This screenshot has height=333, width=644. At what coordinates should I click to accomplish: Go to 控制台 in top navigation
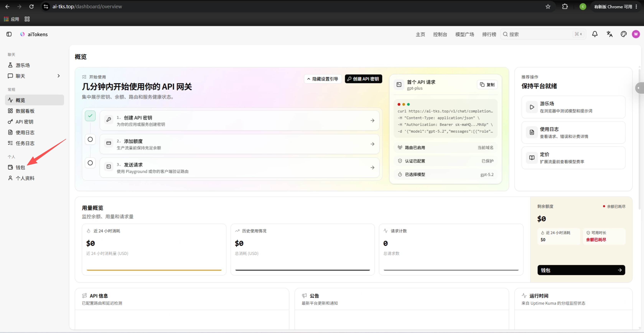pyautogui.click(x=440, y=34)
